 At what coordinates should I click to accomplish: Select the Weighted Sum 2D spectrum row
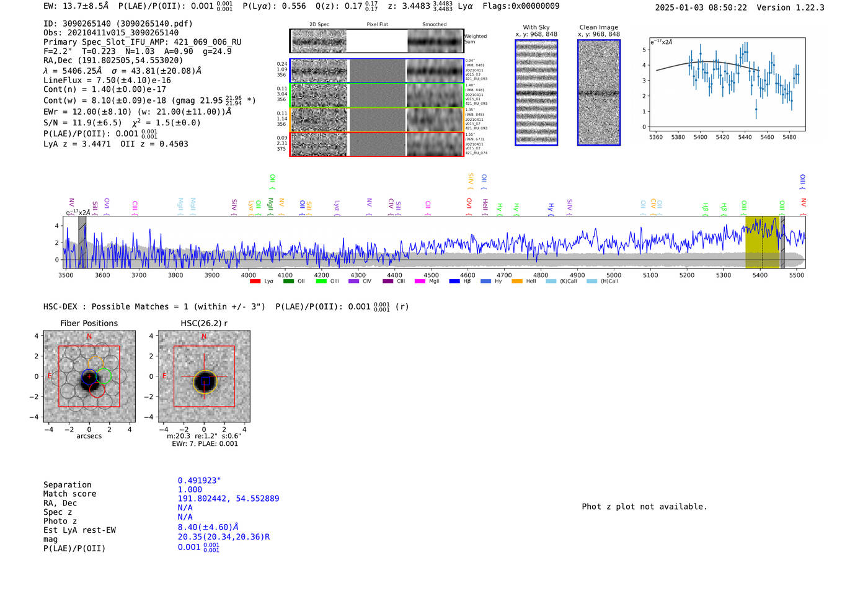[x=376, y=41]
